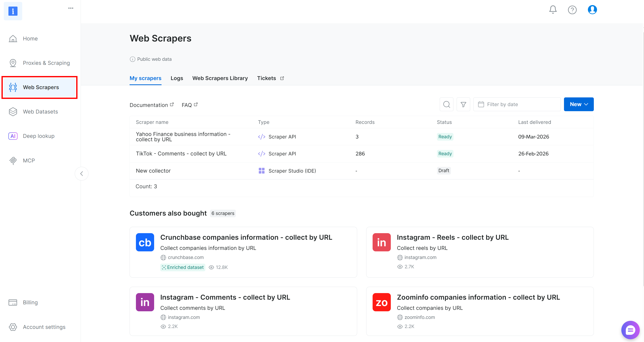The width and height of the screenshot is (644, 342).
Task: Open the New button dropdown
Action: pos(579,104)
